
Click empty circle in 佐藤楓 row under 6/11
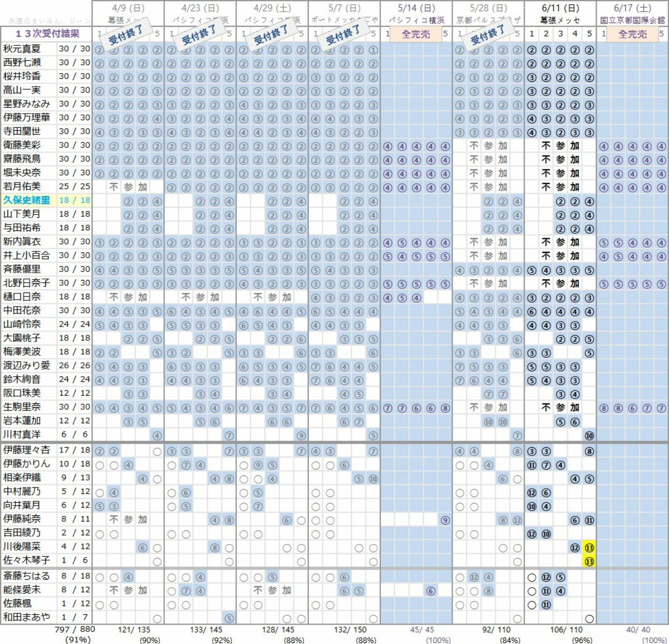[532, 605]
